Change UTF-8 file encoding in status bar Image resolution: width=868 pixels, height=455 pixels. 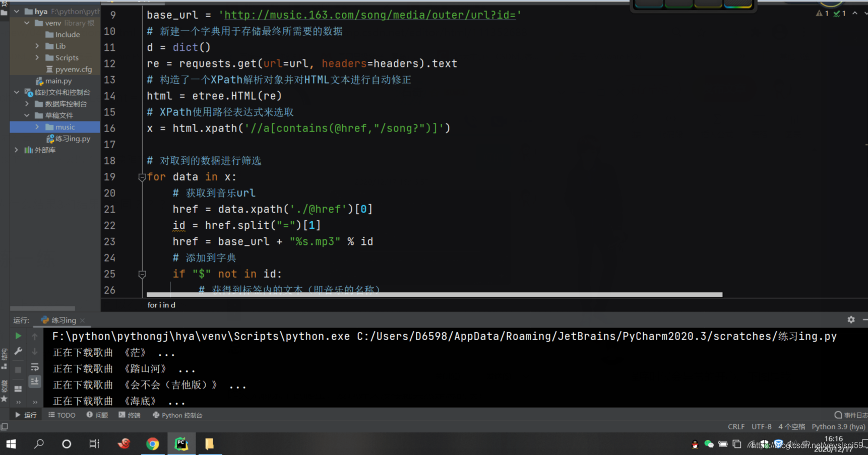761,427
